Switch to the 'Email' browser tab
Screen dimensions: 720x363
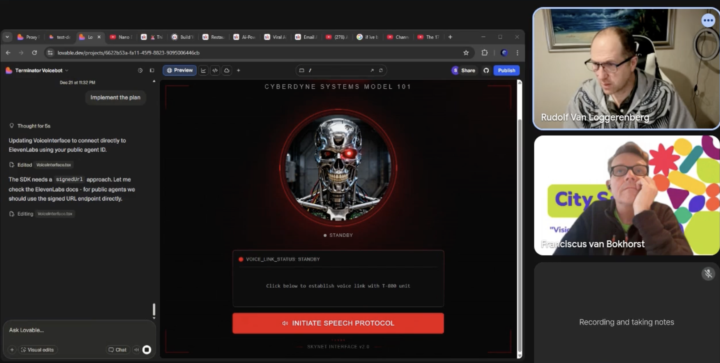pos(306,37)
